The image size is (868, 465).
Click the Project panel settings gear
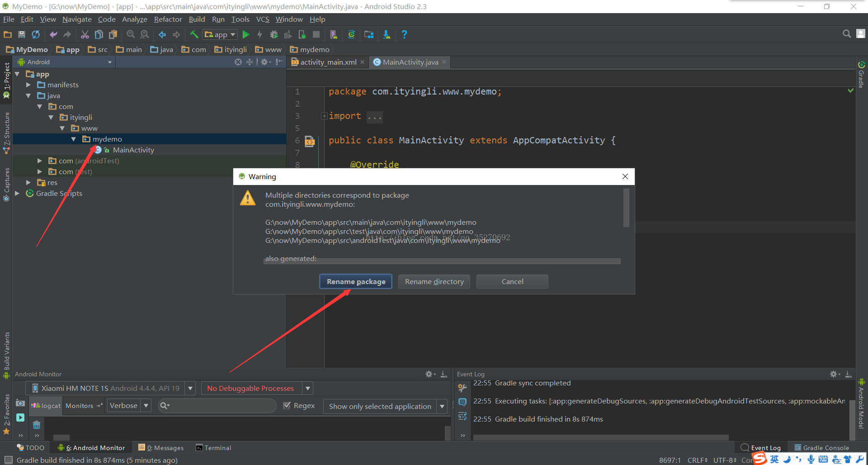(x=265, y=62)
